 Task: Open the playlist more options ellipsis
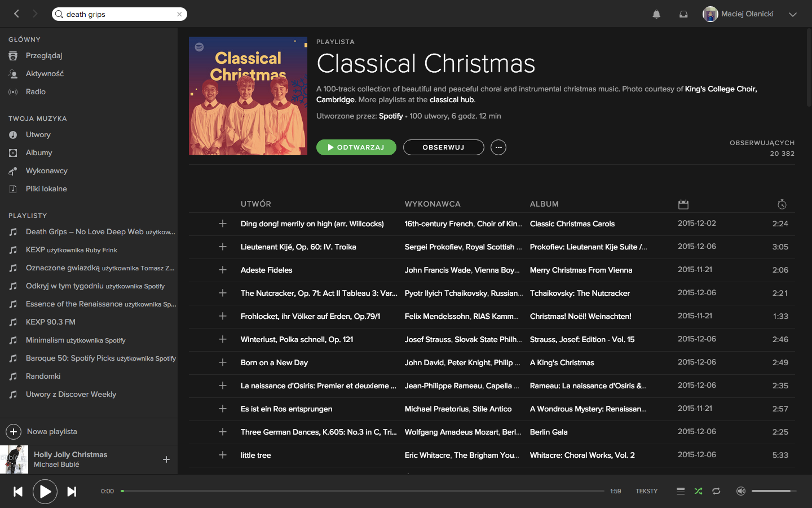(498, 147)
